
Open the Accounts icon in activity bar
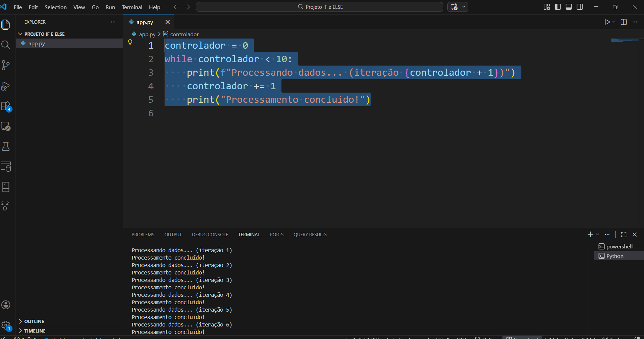pyautogui.click(x=6, y=305)
